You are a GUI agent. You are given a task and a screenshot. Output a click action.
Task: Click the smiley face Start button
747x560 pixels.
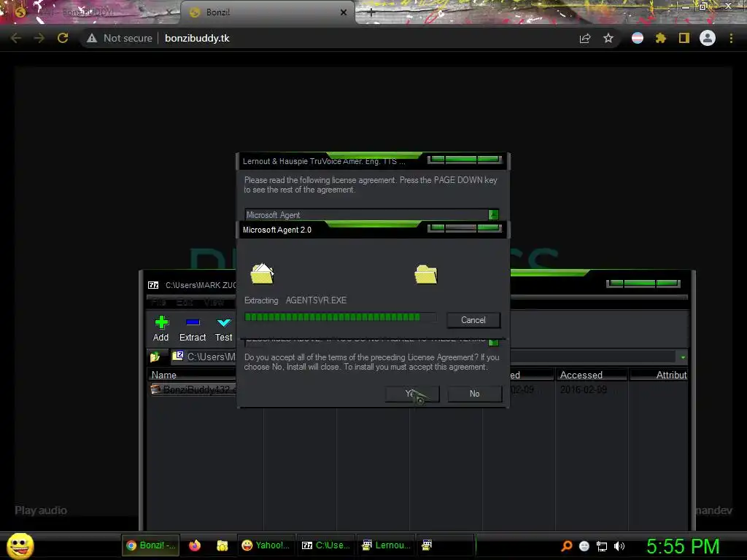20,545
